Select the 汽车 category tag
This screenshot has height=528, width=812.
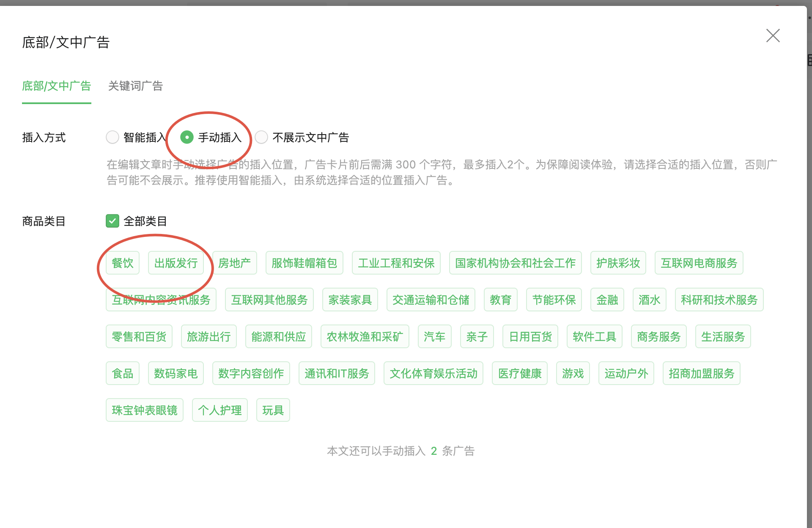click(435, 336)
